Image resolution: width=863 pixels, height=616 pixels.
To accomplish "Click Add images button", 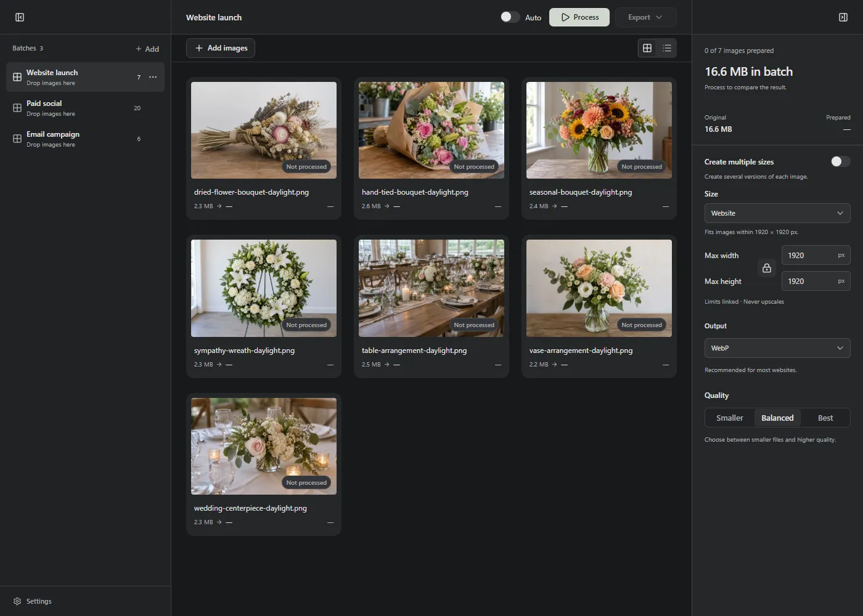I will coord(221,48).
